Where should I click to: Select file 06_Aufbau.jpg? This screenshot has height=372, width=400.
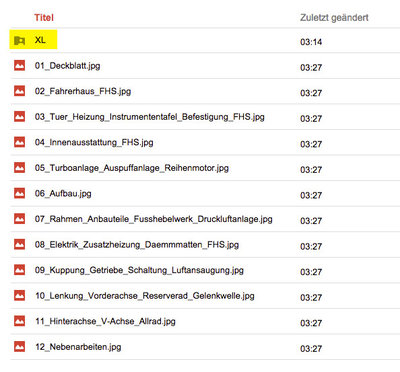(x=63, y=194)
